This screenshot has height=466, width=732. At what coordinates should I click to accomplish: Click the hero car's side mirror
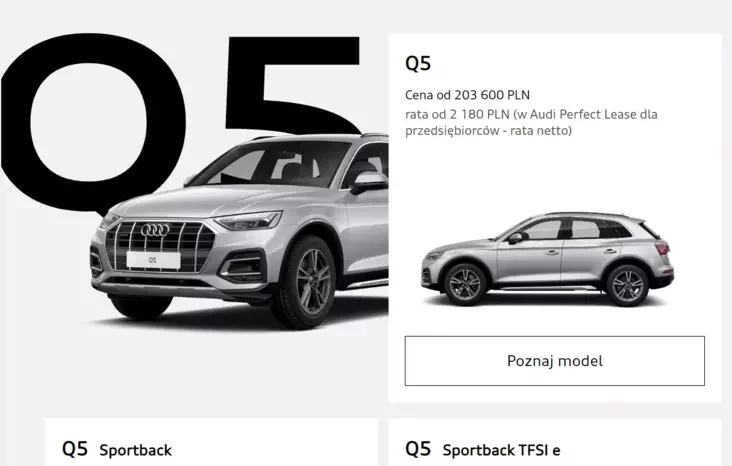click(369, 182)
